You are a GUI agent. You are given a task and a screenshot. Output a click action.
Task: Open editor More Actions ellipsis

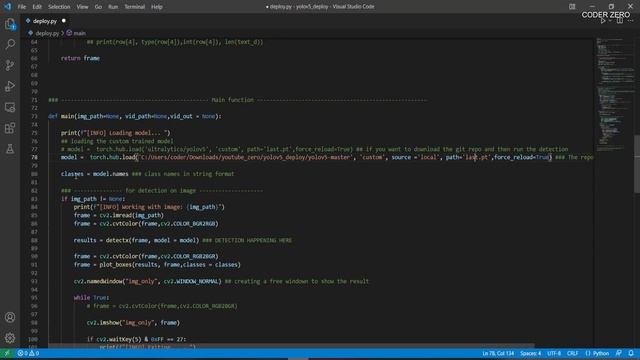(x=631, y=21)
